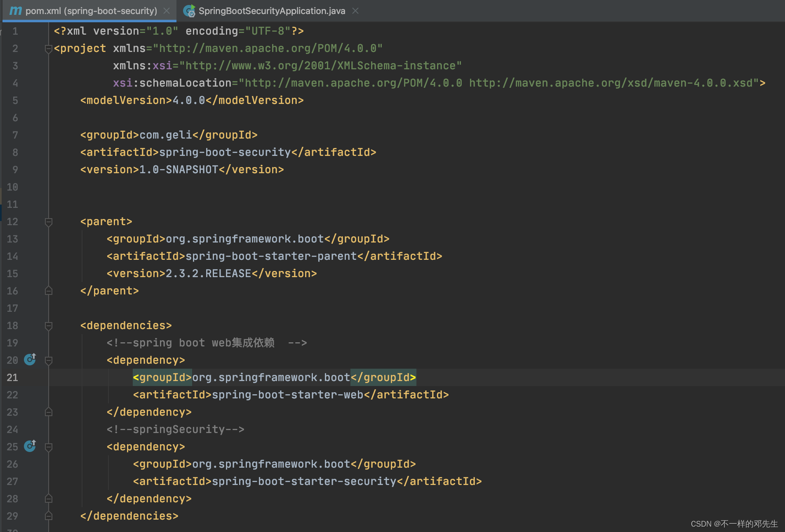Close SpringBootSecurityApplication.java tab
Image resolution: width=785 pixels, height=532 pixels.
[355, 11]
